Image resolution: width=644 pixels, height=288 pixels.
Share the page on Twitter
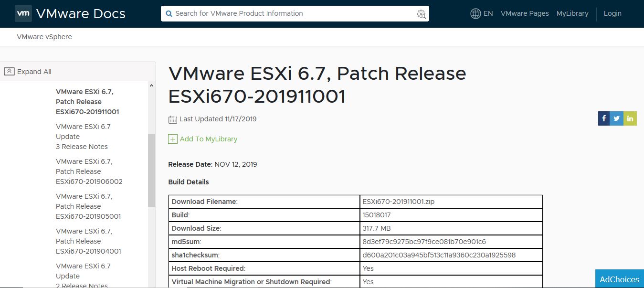click(x=616, y=118)
